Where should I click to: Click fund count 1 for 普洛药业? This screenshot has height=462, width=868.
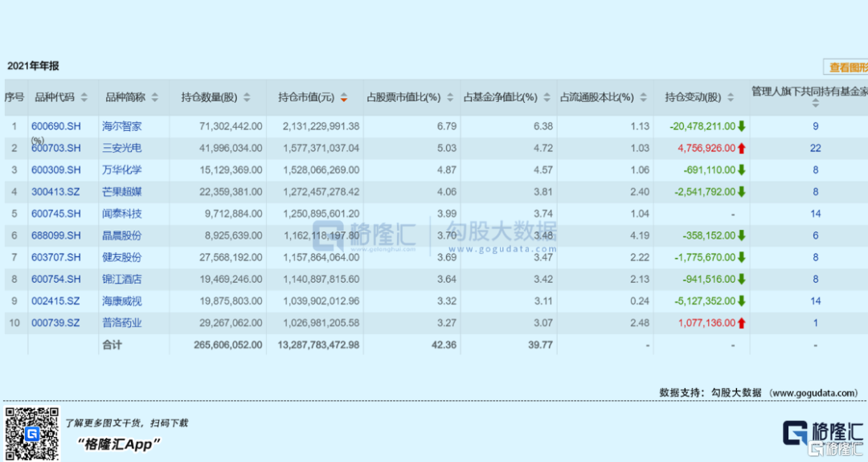point(816,323)
